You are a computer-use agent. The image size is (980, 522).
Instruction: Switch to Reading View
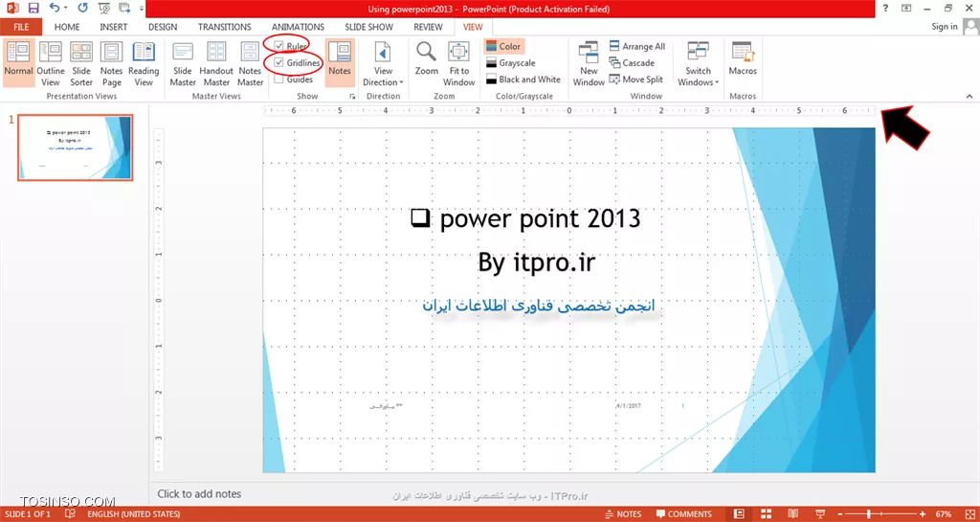144,63
